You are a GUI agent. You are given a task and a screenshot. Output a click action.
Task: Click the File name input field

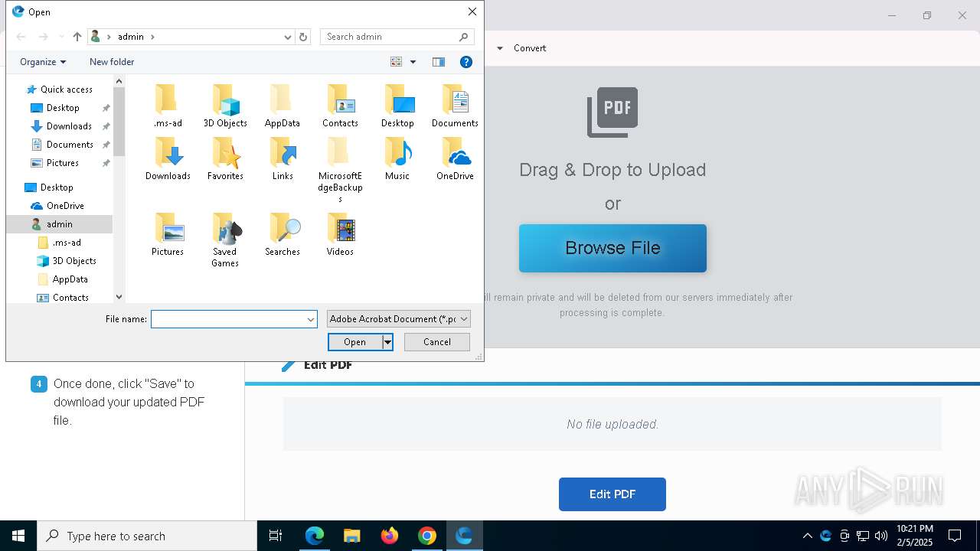pyautogui.click(x=228, y=319)
